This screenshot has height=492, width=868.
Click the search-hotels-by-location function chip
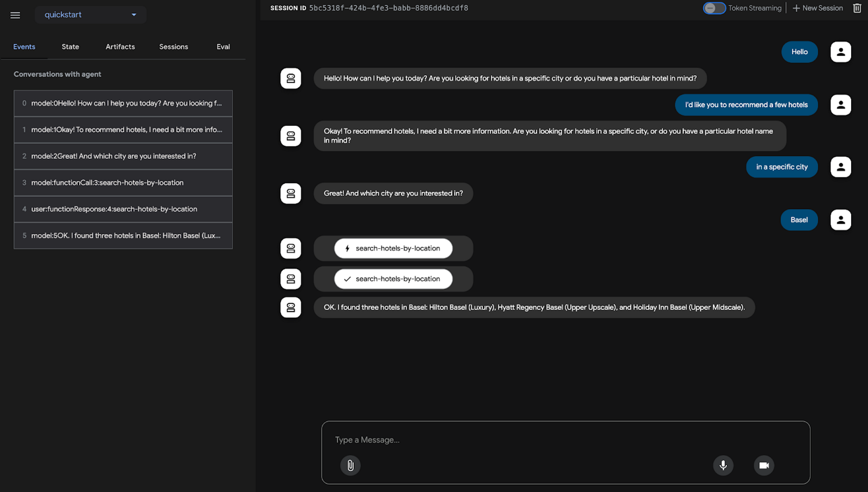coord(393,248)
